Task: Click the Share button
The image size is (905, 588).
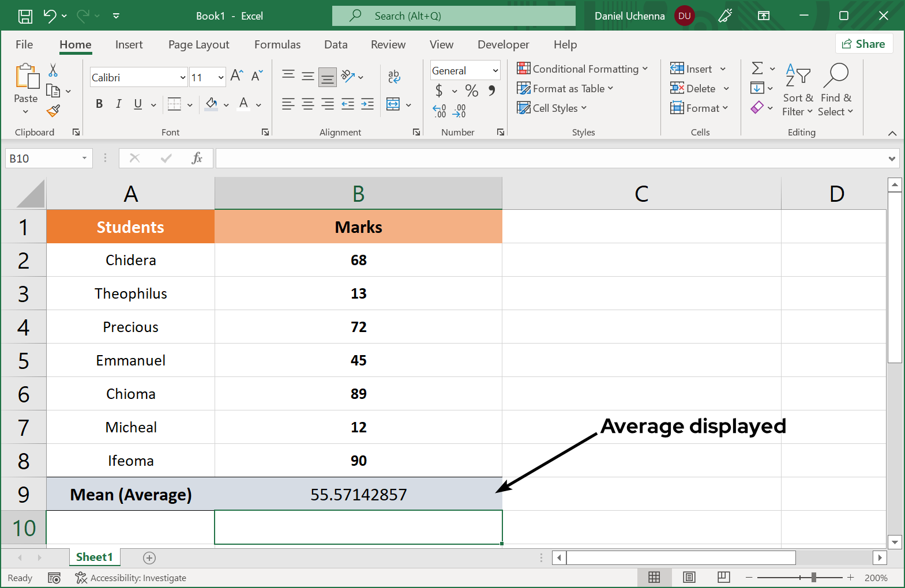Action: coord(863,44)
